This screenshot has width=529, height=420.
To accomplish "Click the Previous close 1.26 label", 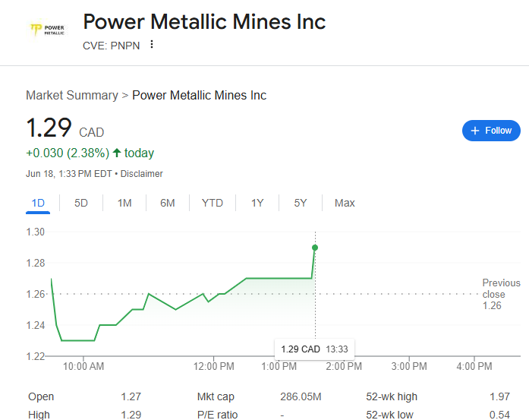I will pyautogui.click(x=501, y=294).
